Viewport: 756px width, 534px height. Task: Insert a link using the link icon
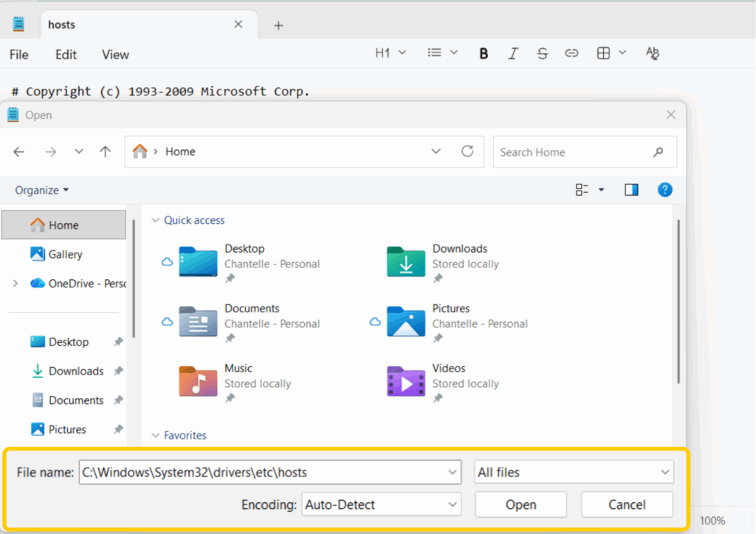coord(572,53)
